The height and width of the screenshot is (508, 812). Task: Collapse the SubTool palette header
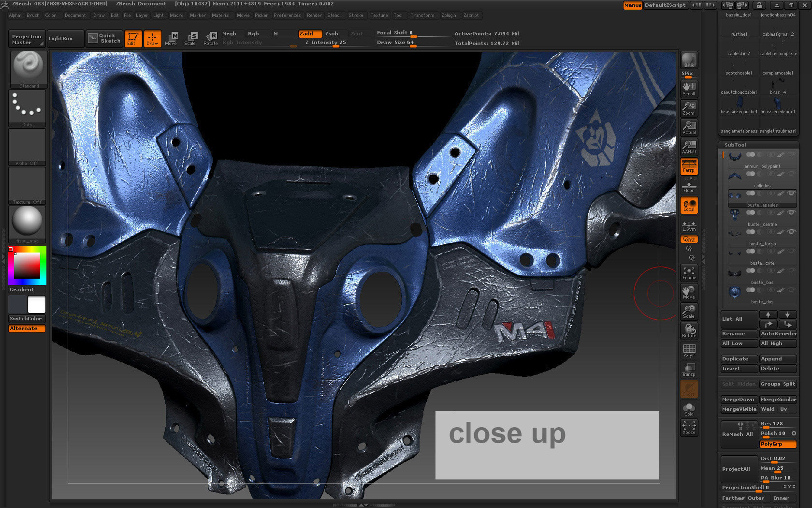click(735, 145)
